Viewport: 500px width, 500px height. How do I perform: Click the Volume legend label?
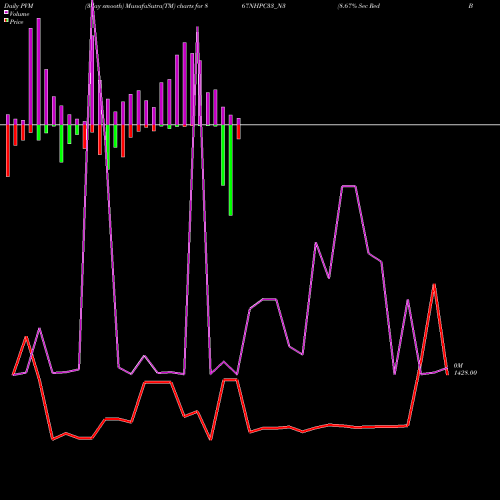point(19,14)
